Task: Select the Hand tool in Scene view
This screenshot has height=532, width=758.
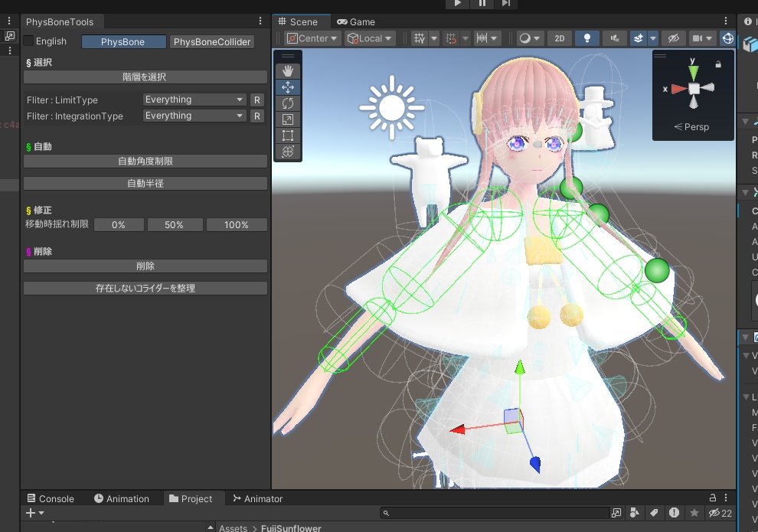Action: point(288,70)
